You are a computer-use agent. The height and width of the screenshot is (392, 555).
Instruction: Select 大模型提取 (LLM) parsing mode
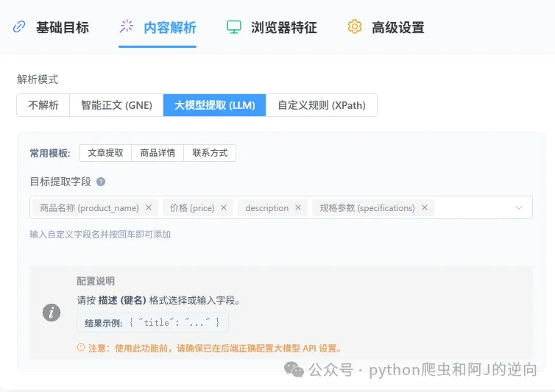point(214,105)
